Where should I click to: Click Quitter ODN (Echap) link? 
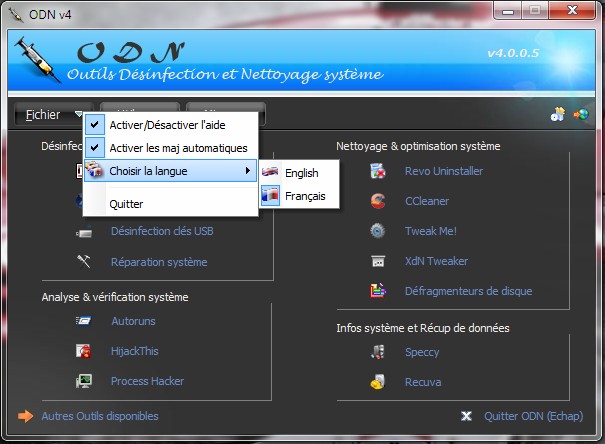(x=534, y=416)
